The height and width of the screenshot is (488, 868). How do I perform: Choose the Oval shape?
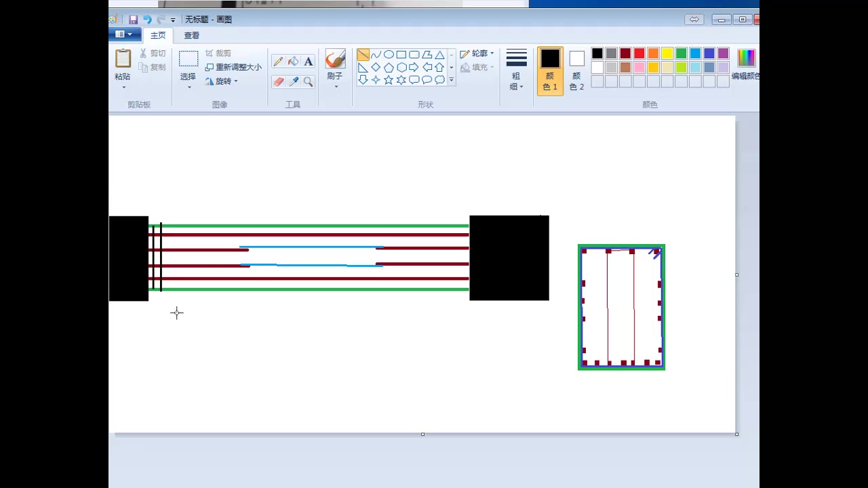[389, 55]
